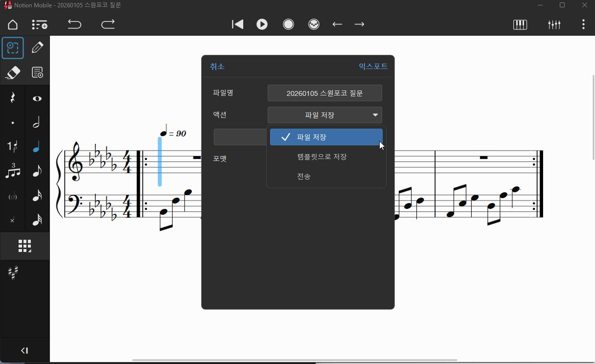The height and width of the screenshot is (364, 595).
Task: Open the piano keyboard panel
Action: click(520, 24)
